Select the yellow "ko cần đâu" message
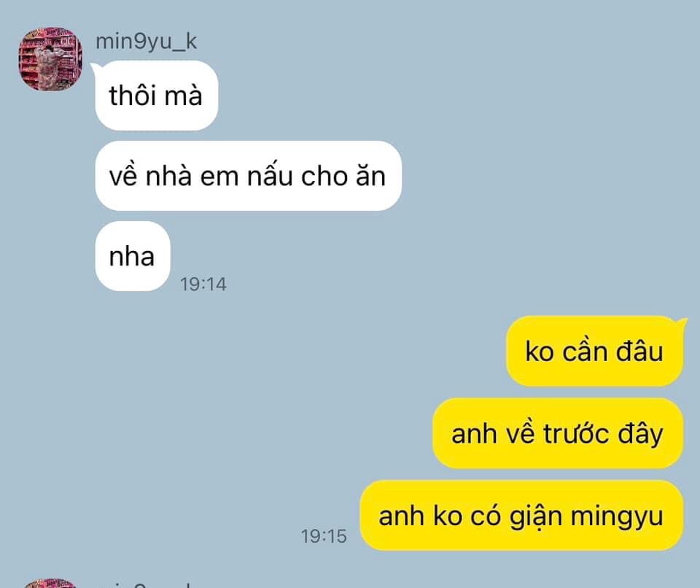The image size is (700, 588). coord(595,351)
